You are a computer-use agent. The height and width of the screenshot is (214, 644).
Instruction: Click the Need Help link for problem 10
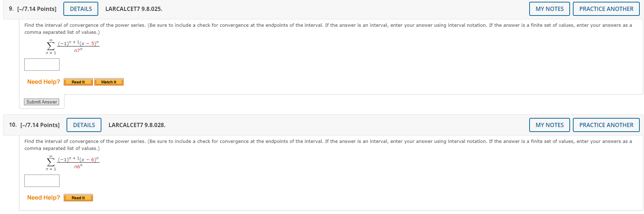(43, 197)
